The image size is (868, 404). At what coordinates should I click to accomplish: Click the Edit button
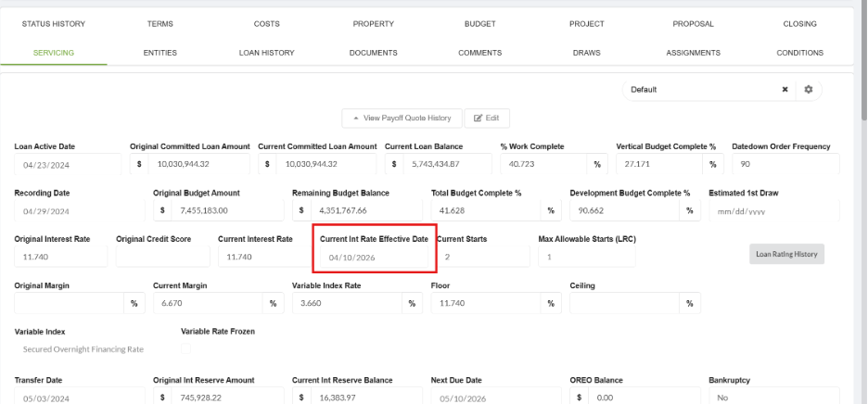487,118
